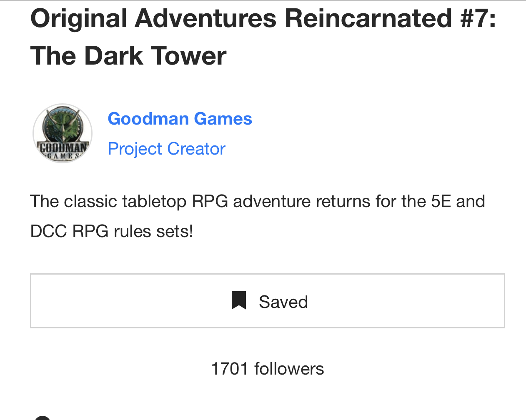526x420 pixels.
Task: Click the #7: text in the title
Action: point(478,19)
